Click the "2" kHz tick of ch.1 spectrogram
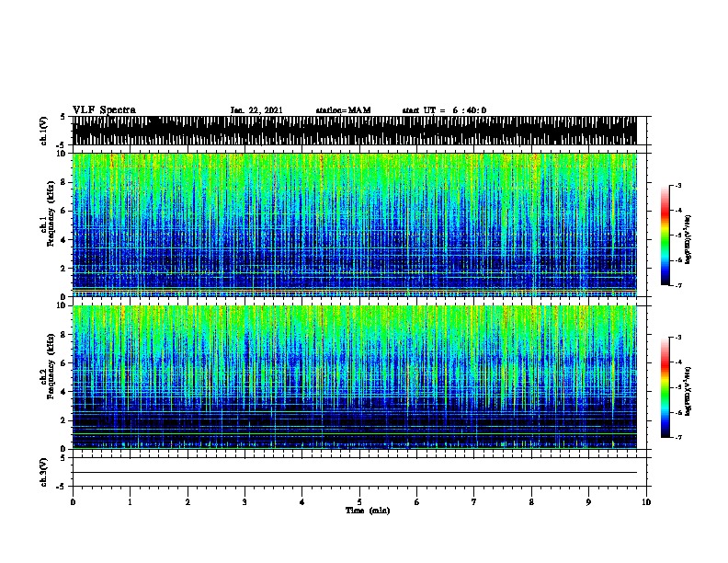Image resolution: width=728 pixels, height=563 pixels. click(x=63, y=268)
